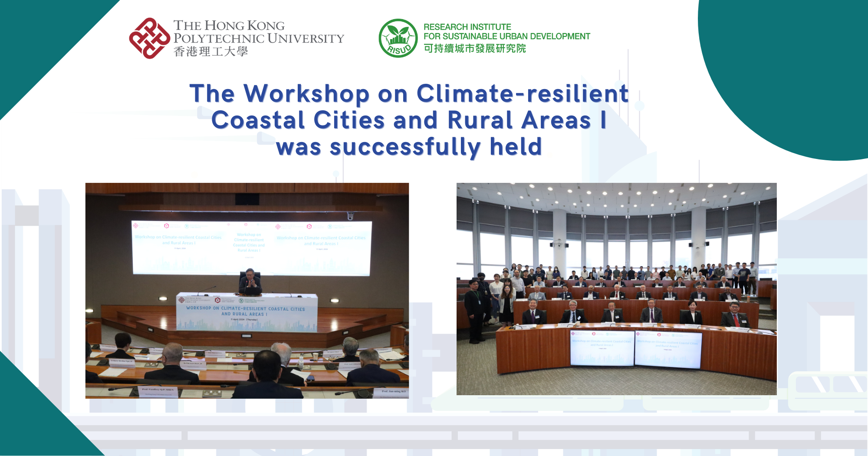Open Research Institute for Sustainable Urban Development text
This screenshot has height=456, width=868.
506,32
